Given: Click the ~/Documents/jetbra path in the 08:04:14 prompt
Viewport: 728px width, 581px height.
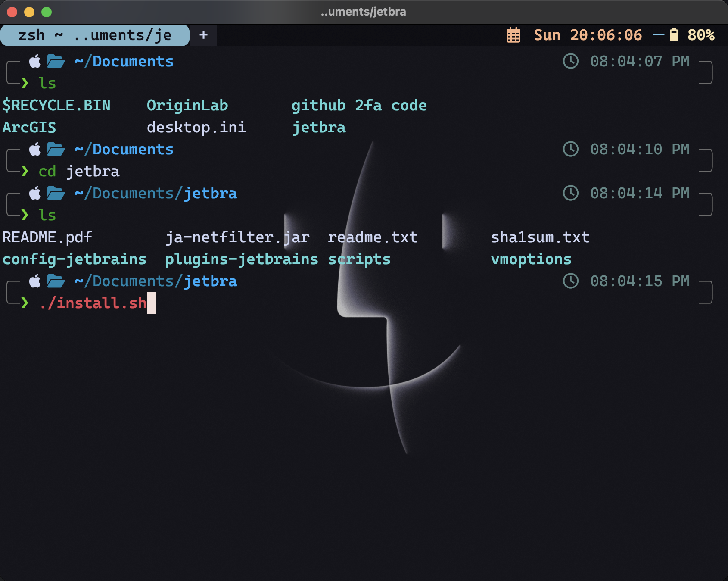Looking at the screenshot, I should 156,194.
